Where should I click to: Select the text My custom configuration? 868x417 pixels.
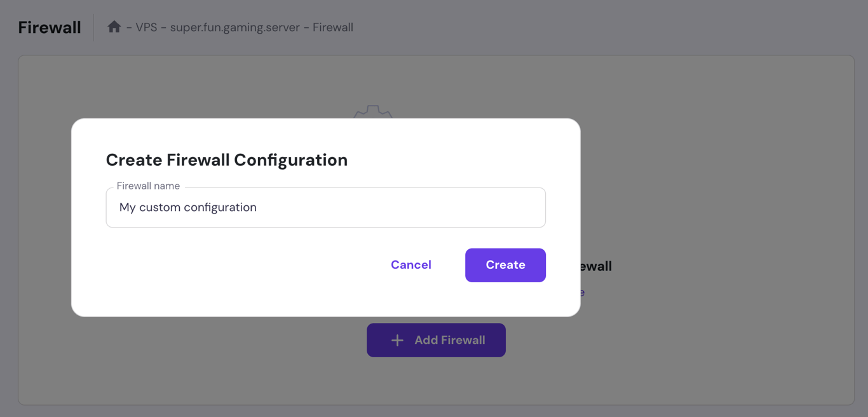(x=188, y=207)
